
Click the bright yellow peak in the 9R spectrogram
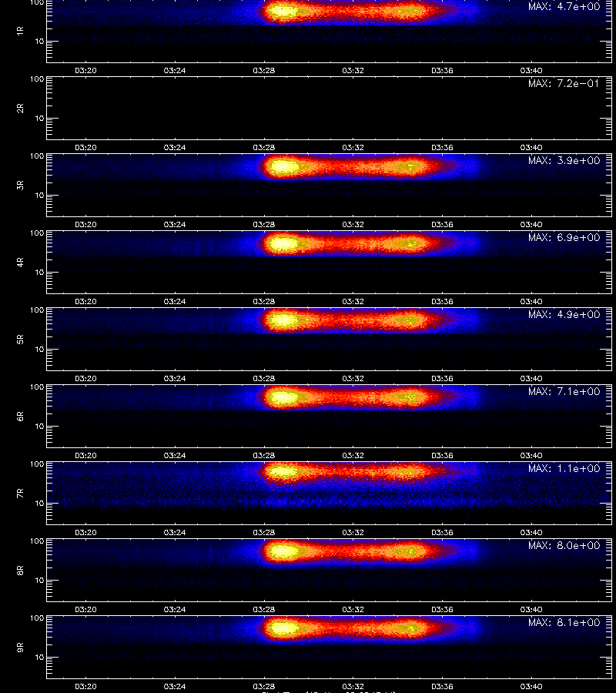(283, 628)
